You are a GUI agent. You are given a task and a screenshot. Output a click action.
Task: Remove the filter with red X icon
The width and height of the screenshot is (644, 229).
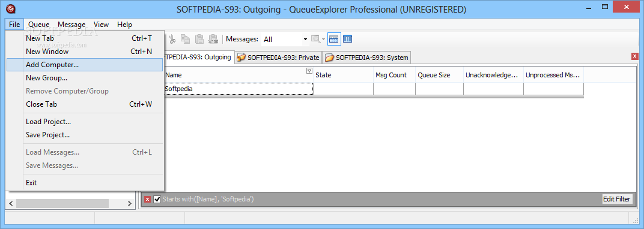click(x=148, y=200)
